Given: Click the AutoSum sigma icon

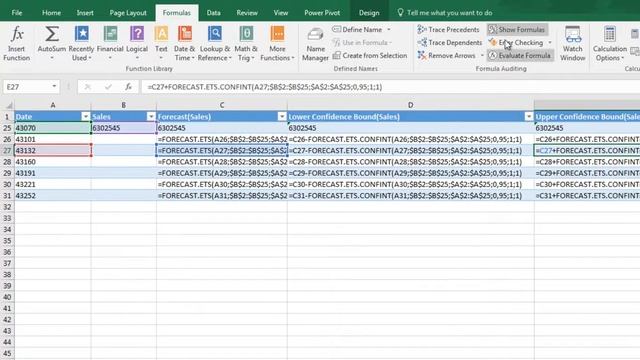Looking at the screenshot, I should coord(52,34).
